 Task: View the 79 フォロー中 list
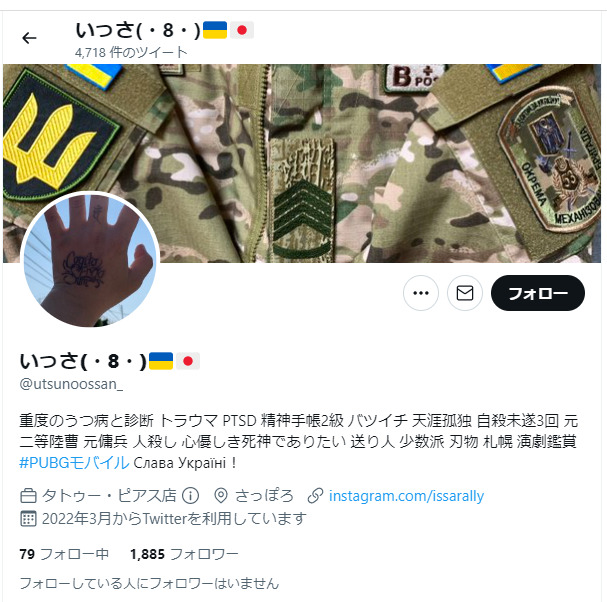pyautogui.click(x=64, y=554)
